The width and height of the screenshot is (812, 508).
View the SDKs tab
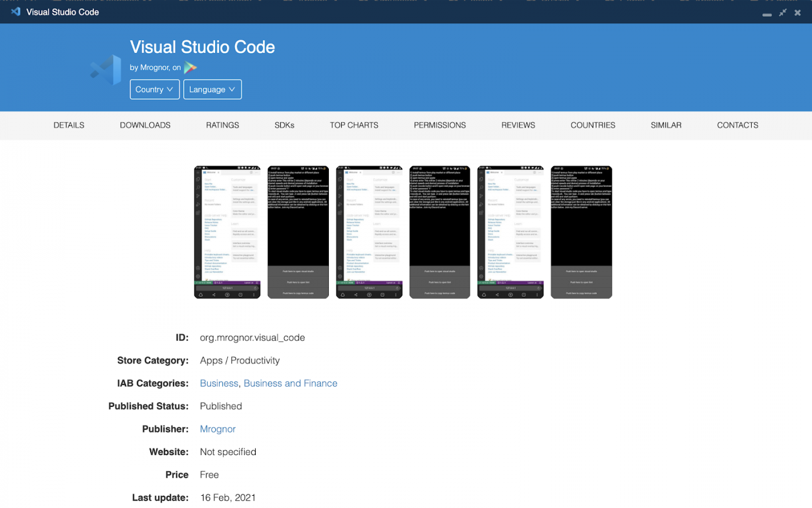point(284,125)
